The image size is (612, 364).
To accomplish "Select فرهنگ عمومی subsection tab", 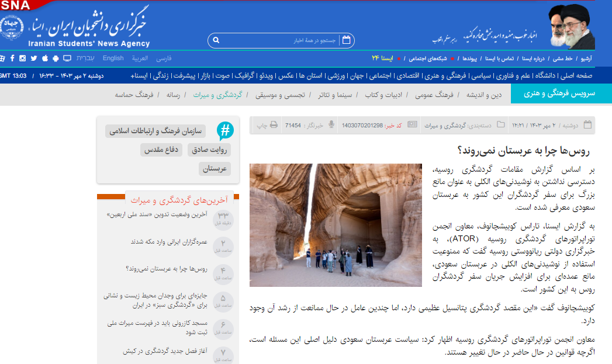I will 434,95.
